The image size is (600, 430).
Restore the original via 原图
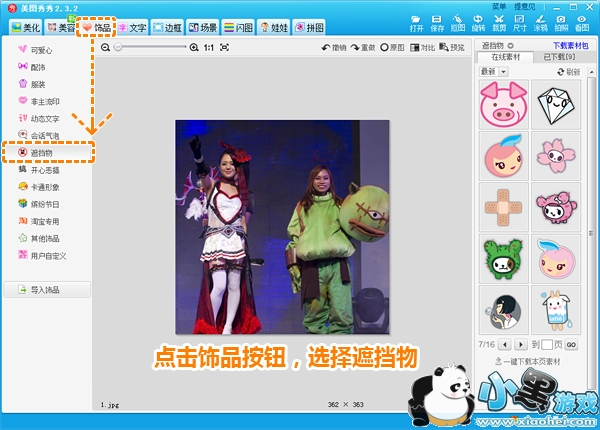(x=392, y=47)
